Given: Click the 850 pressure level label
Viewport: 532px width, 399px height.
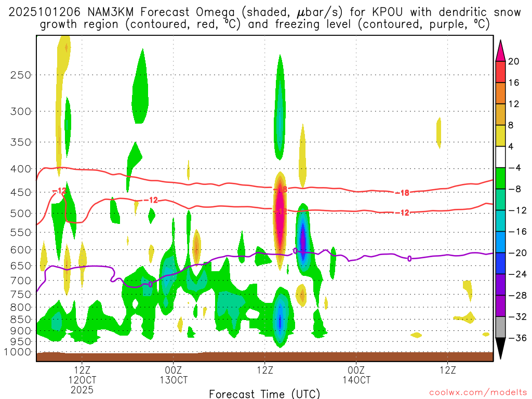Looking at the screenshot, I should [21, 320].
